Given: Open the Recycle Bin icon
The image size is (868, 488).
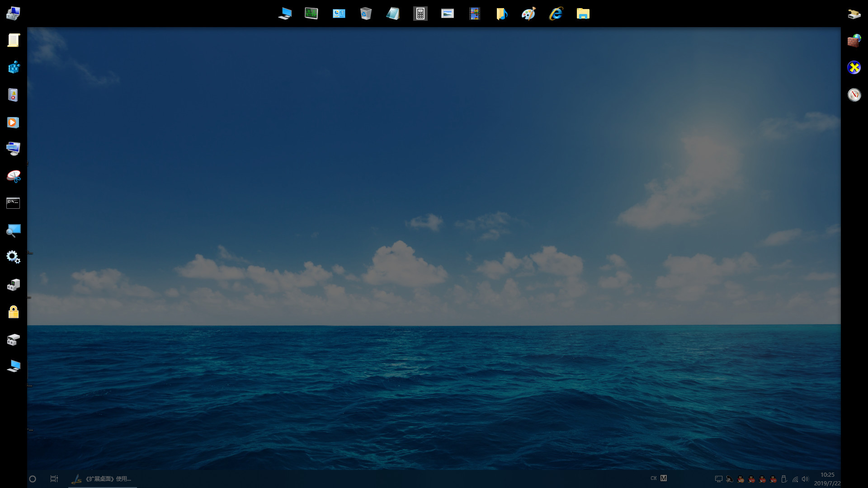Looking at the screenshot, I should pos(366,14).
